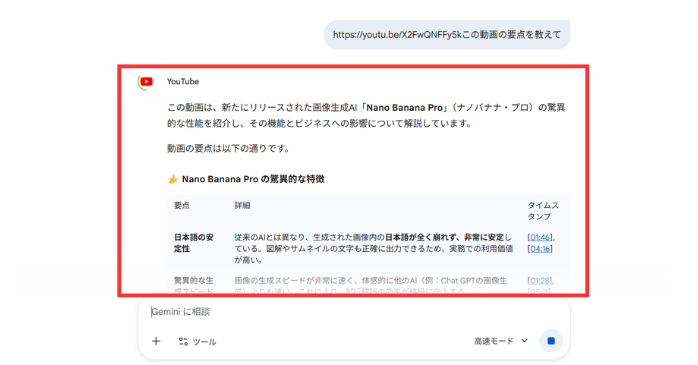Screen dimensions: 698x365
Task: Click the detail cell starting 画像の生成スピード
Action: [x=371, y=285]
